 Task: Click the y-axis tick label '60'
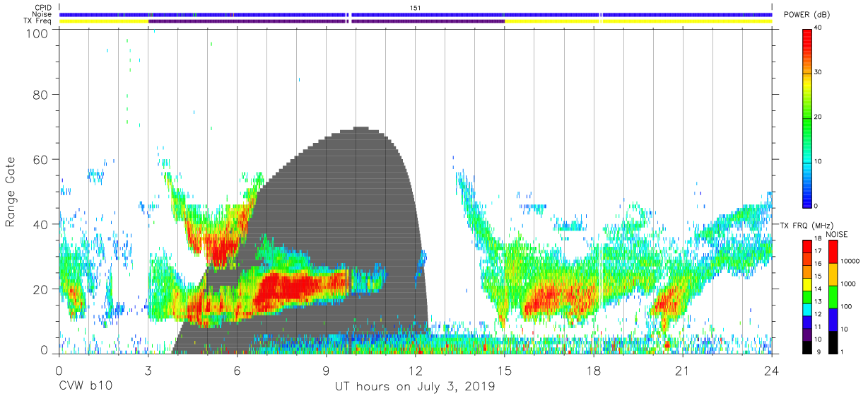click(42, 160)
